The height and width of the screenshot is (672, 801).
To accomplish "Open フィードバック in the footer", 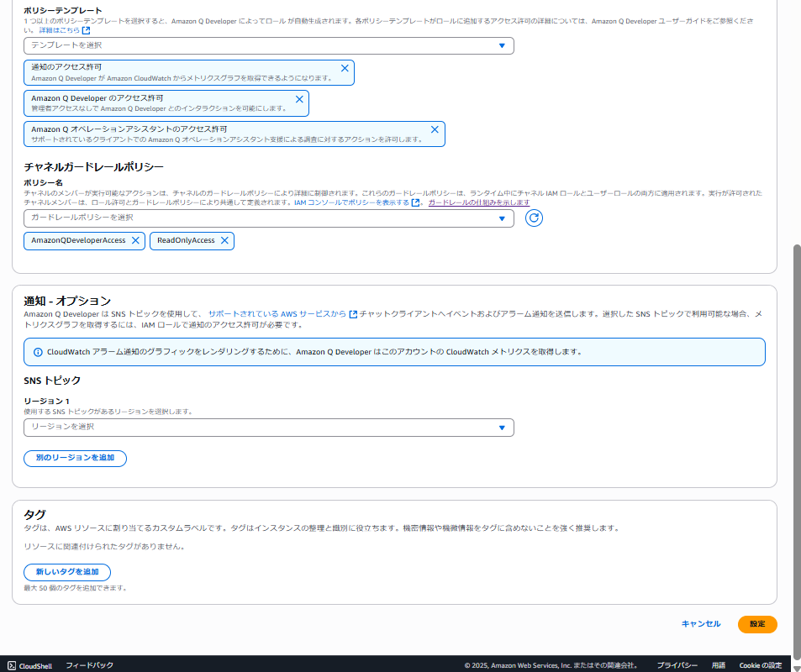I will [x=89, y=665].
